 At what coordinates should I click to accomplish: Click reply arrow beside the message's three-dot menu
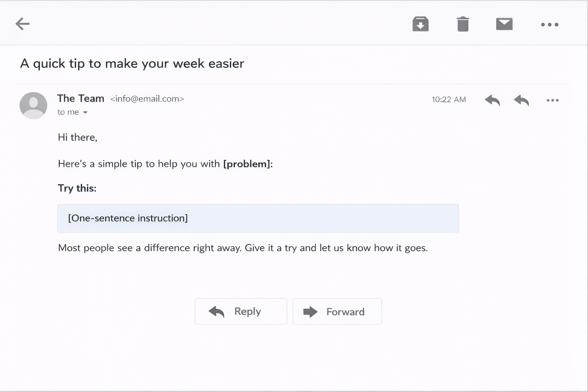(521, 100)
